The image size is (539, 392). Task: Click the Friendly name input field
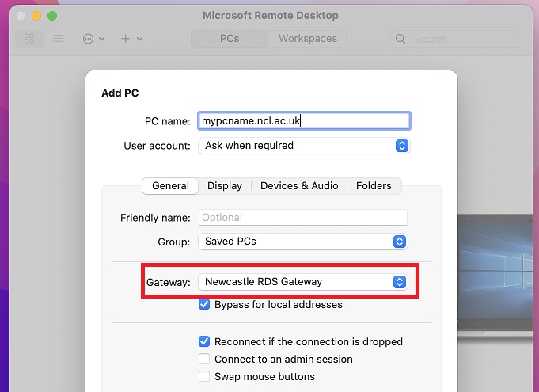point(302,218)
